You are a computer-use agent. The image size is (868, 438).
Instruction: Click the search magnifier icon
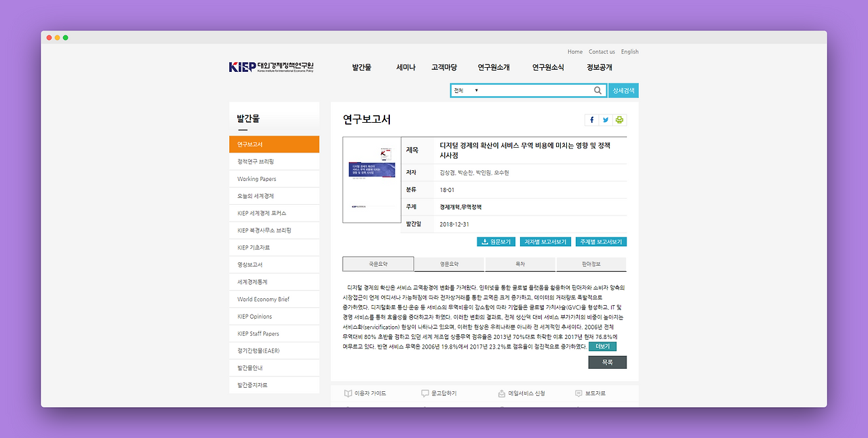[x=597, y=90]
